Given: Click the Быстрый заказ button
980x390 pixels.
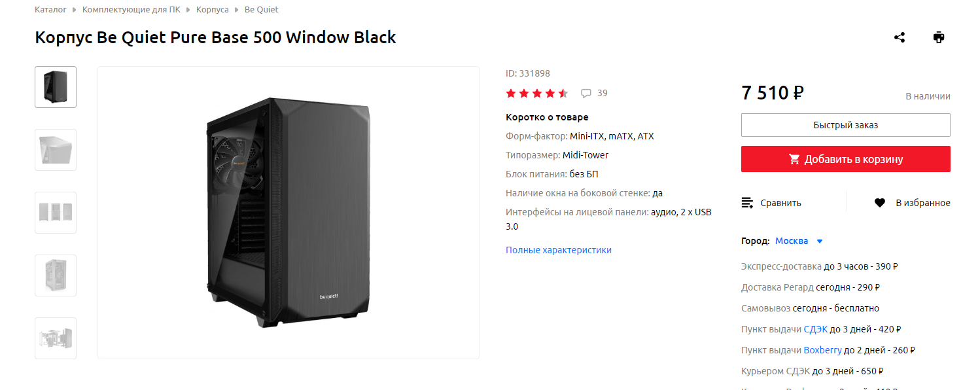Looking at the screenshot, I should (845, 125).
